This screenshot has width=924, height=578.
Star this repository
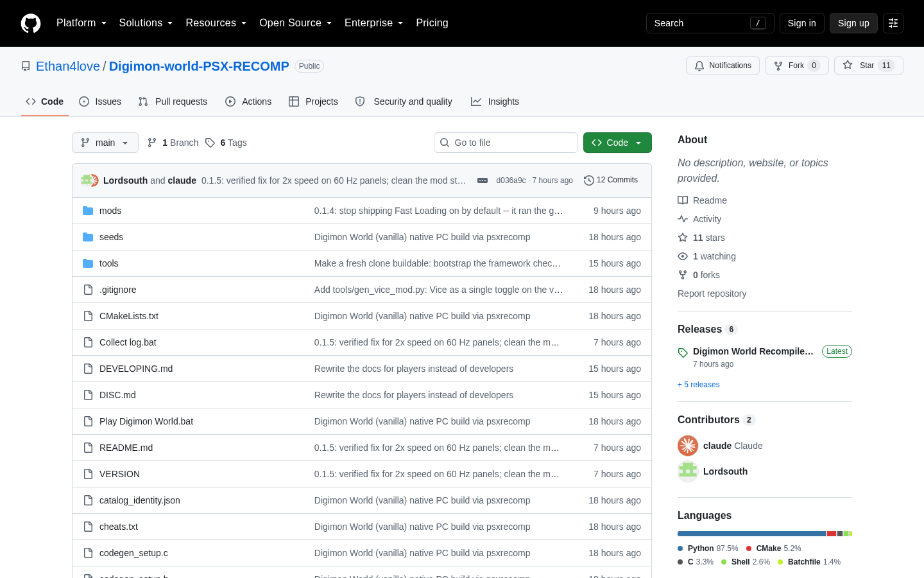coord(868,66)
